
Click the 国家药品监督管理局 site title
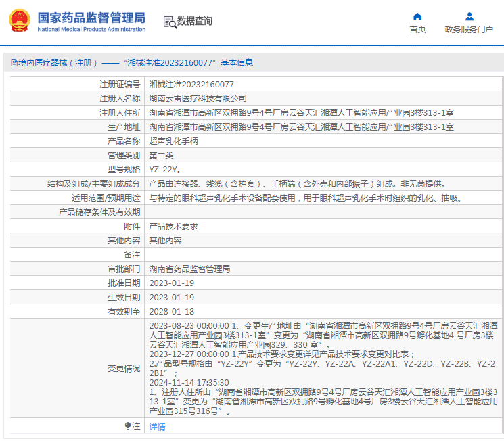tap(91, 18)
